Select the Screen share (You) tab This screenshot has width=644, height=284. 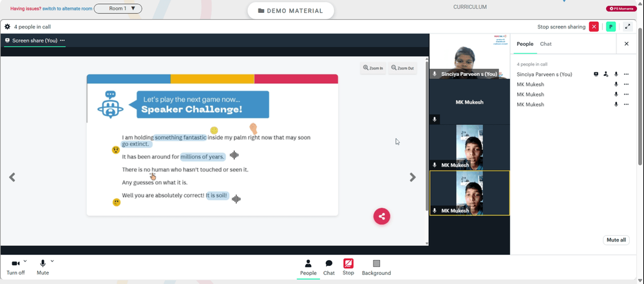click(35, 41)
